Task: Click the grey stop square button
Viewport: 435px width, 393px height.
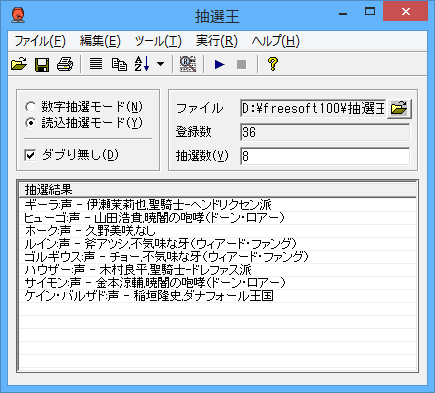Action: (x=241, y=64)
